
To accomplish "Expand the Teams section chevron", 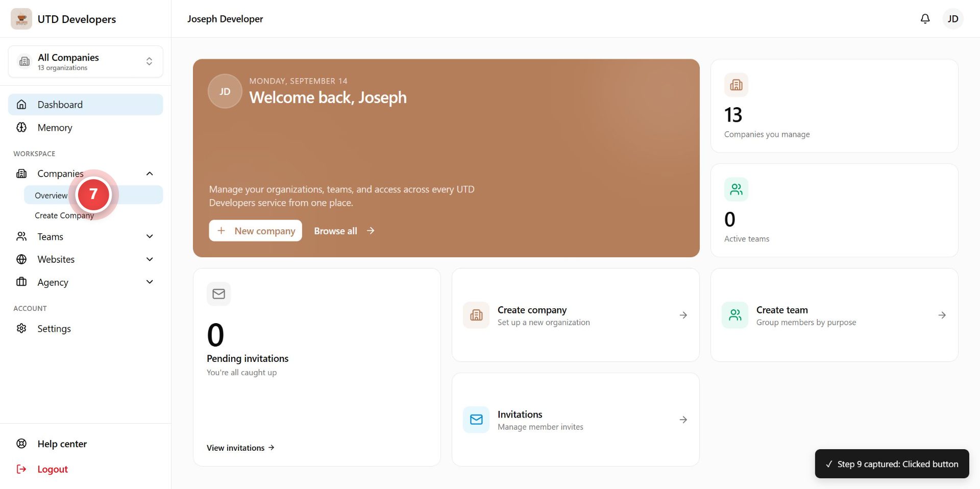I will [x=150, y=236].
